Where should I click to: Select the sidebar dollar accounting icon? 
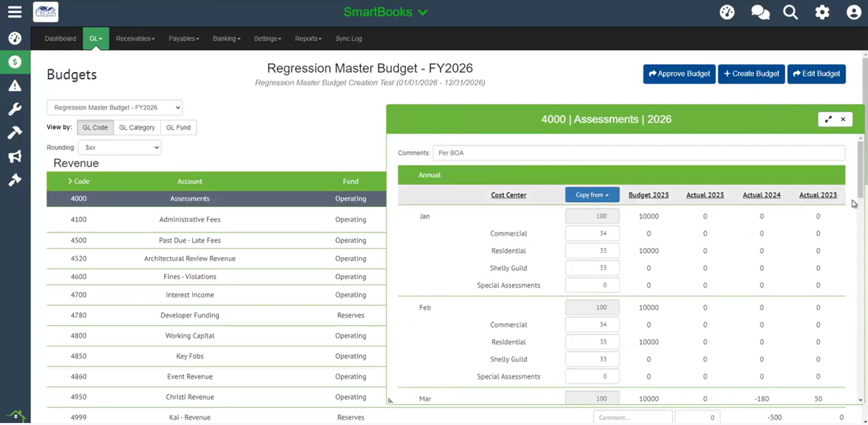15,62
